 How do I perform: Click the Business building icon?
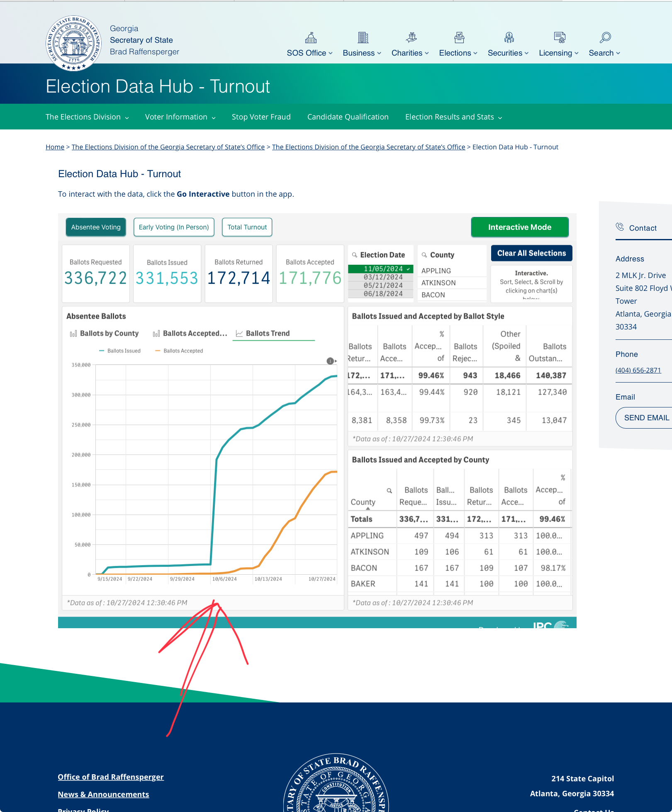tap(363, 38)
